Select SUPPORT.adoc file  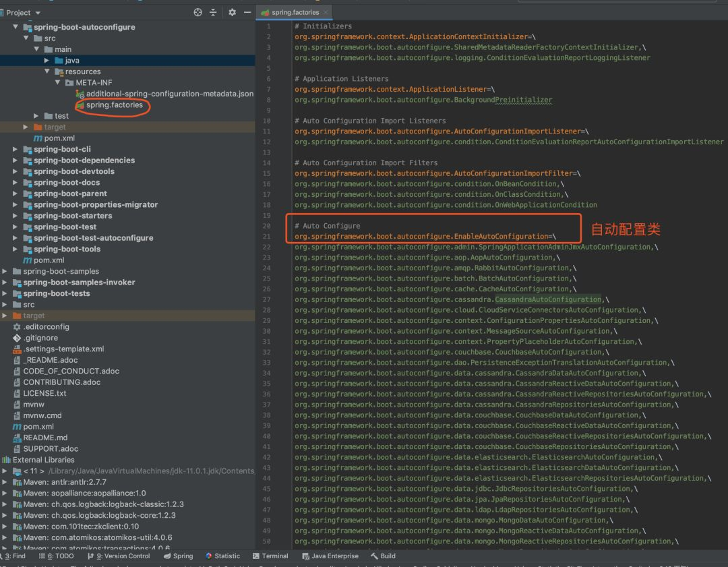pos(51,448)
